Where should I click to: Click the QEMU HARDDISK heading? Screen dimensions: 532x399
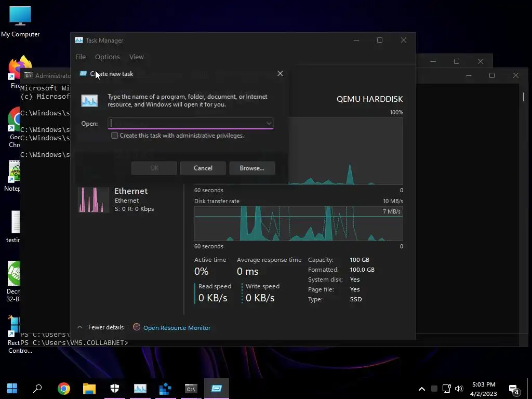tap(369, 99)
